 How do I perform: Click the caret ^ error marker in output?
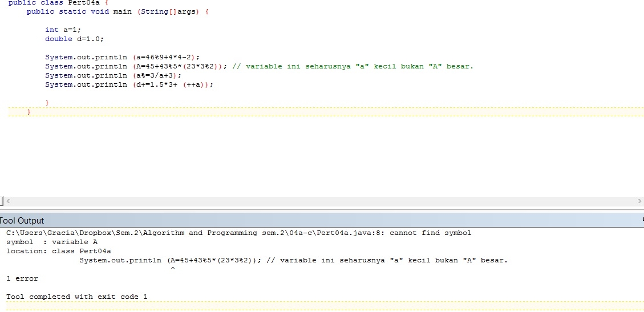(x=172, y=269)
